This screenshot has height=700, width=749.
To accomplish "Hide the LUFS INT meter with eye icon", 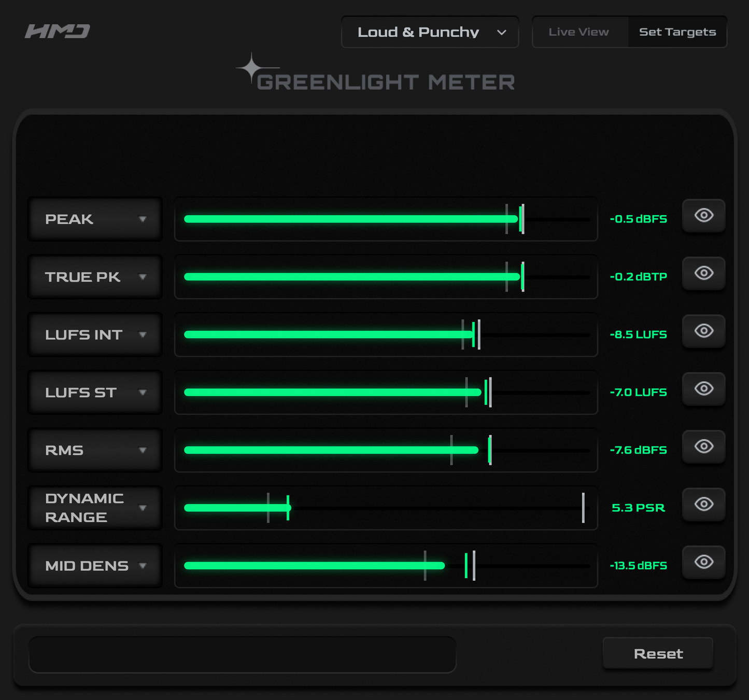I will (x=703, y=331).
